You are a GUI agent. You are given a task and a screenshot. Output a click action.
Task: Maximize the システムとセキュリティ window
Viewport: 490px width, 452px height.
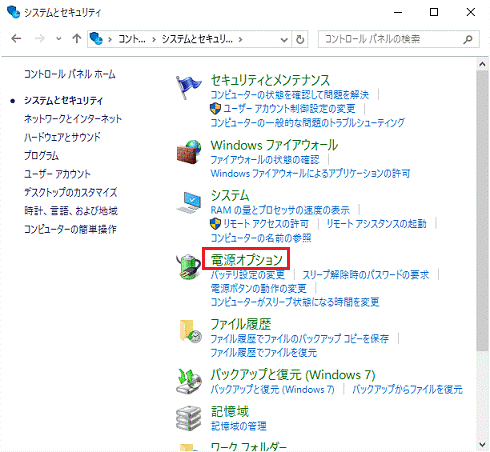tap(434, 12)
